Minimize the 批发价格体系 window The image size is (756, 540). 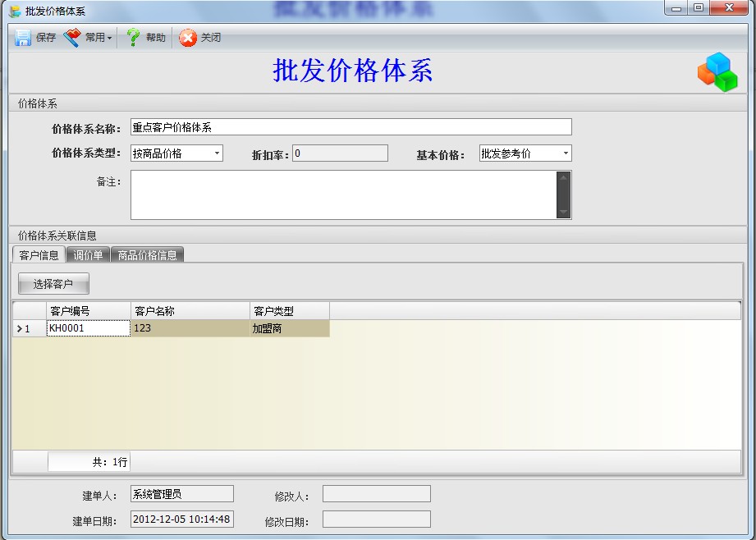(x=676, y=8)
